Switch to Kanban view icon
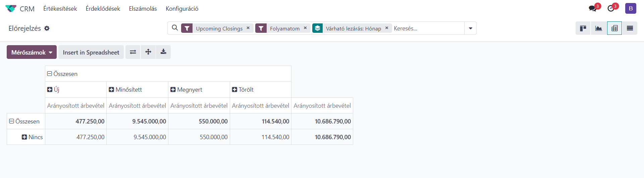This screenshot has width=644, height=178. click(x=583, y=28)
